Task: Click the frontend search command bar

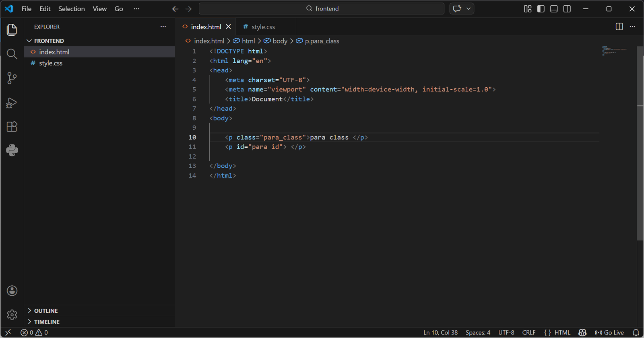Action: (322, 8)
